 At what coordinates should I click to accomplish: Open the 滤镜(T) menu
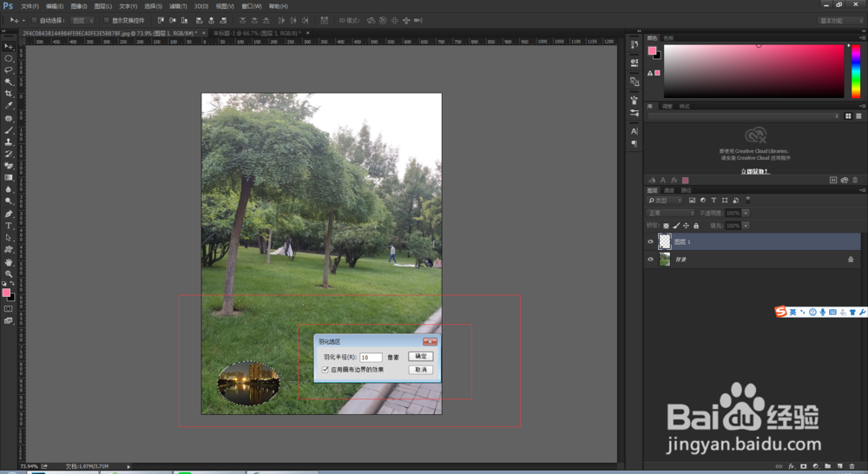(178, 6)
